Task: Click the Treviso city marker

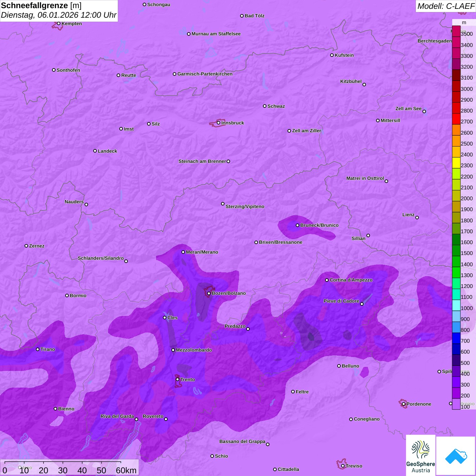Action: (x=343, y=466)
